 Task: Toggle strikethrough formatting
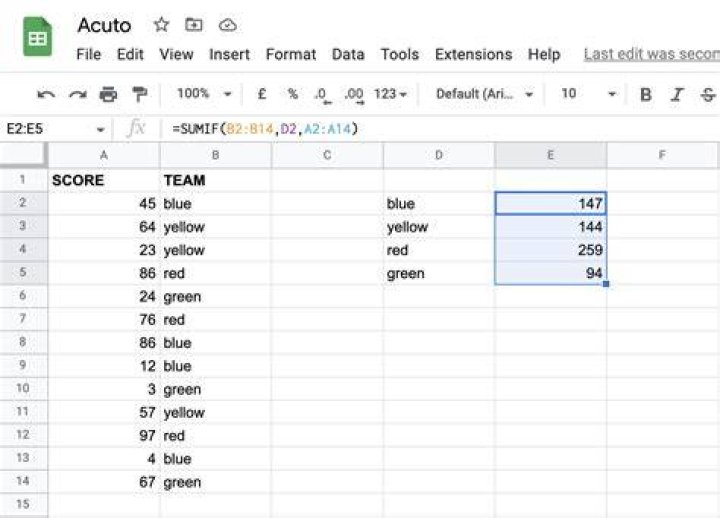pos(708,95)
